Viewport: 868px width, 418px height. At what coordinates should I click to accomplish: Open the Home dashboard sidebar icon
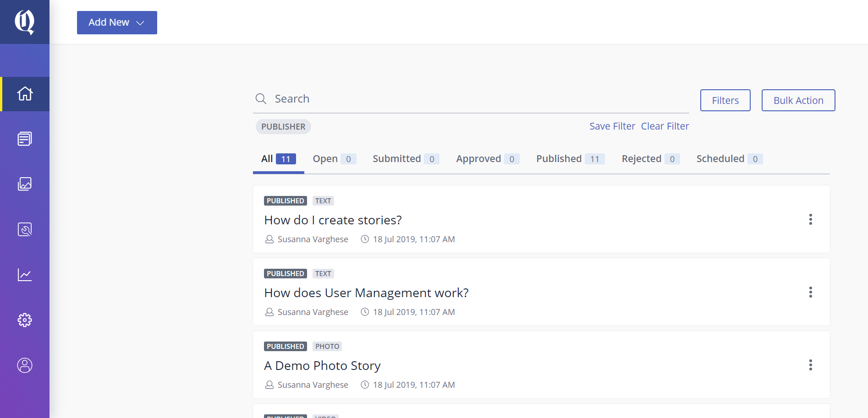(25, 94)
